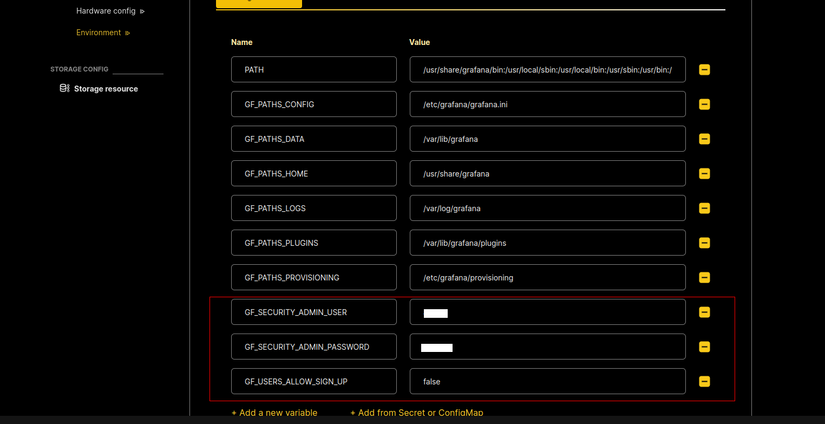The height and width of the screenshot is (424, 825).
Task: Open Hardware config section
Action: tap(106, 11)
